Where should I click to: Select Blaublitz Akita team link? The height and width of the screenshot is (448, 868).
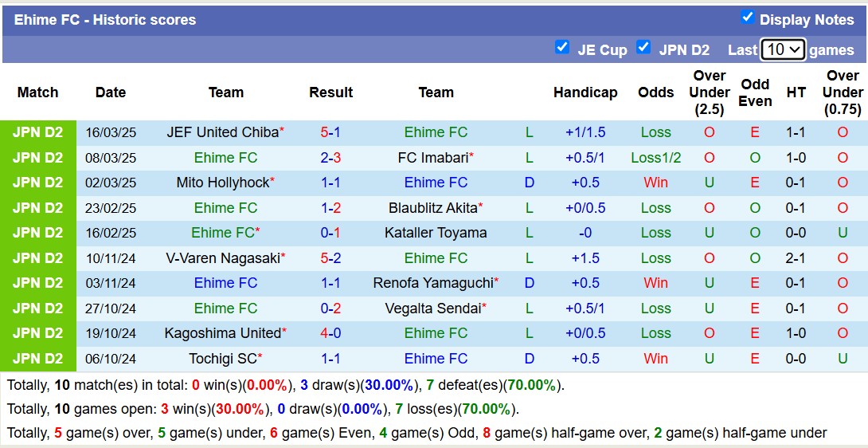433,208
